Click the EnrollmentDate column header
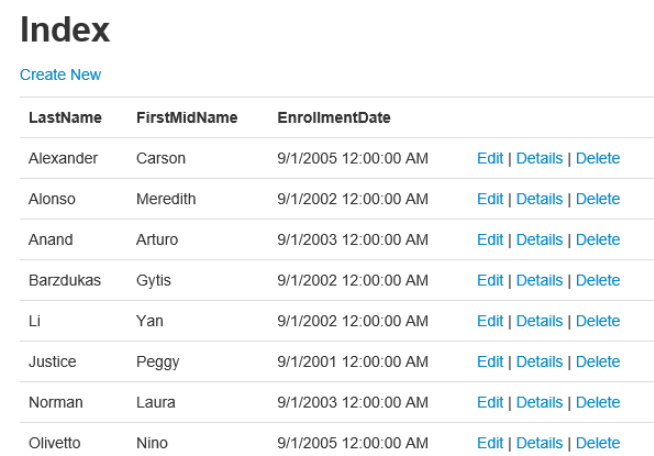This screenshot has width=654, height=456. coord(333,118)
